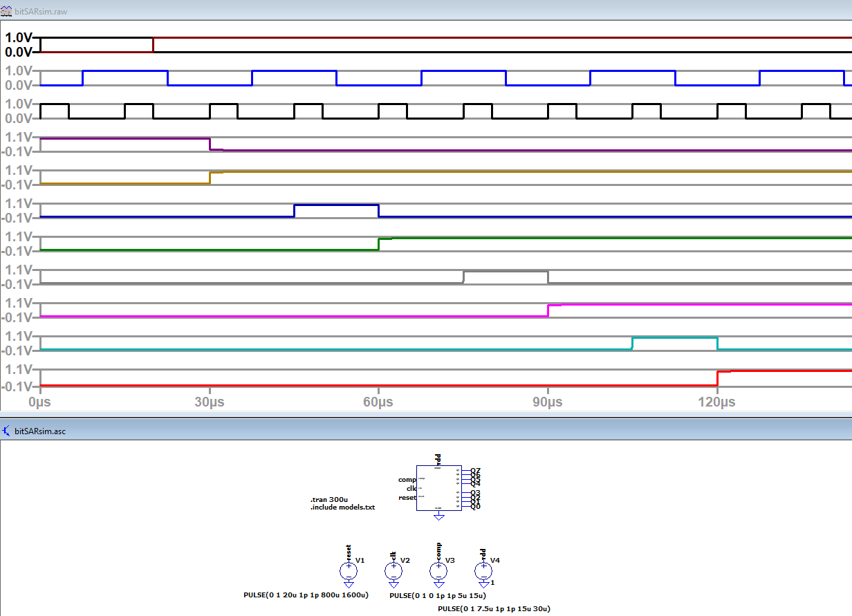Click the 120µs label on time axis

(717, 402)
